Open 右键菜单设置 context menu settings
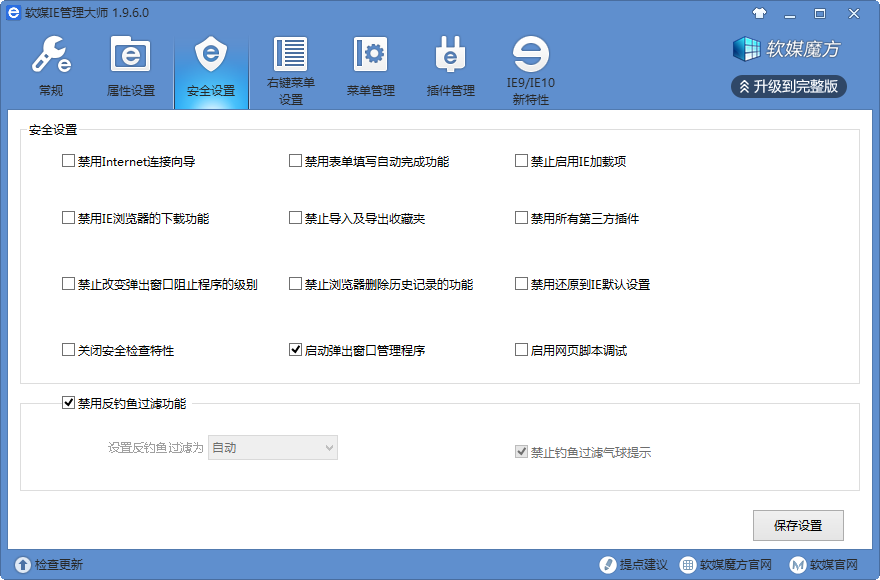 pos(291,71)
